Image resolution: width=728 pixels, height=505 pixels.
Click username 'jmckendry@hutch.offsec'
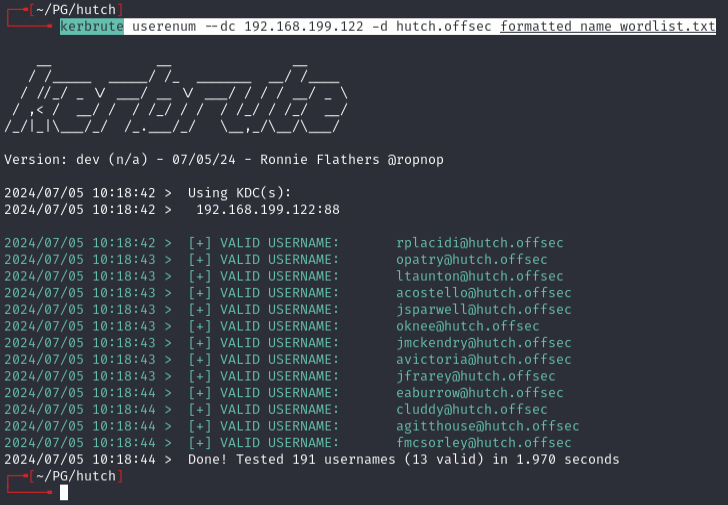point(484,343)
